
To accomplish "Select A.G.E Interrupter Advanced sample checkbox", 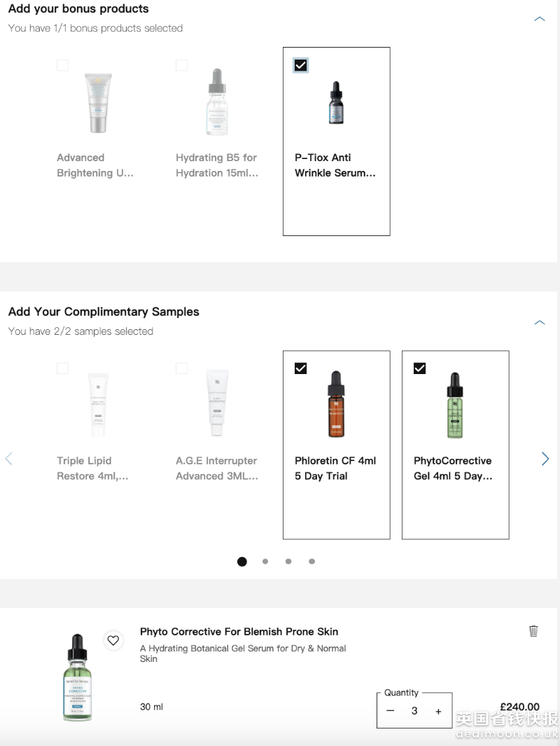I will pyautogui.click(x=182, y=368).
